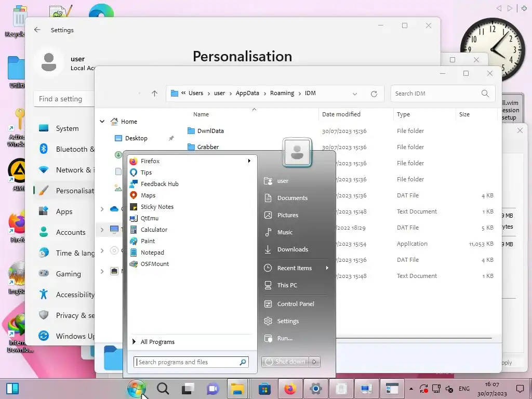Open the taskbar clock showing 16:07
The width and height of the screenshot is (532, 399).
(492, 389)
